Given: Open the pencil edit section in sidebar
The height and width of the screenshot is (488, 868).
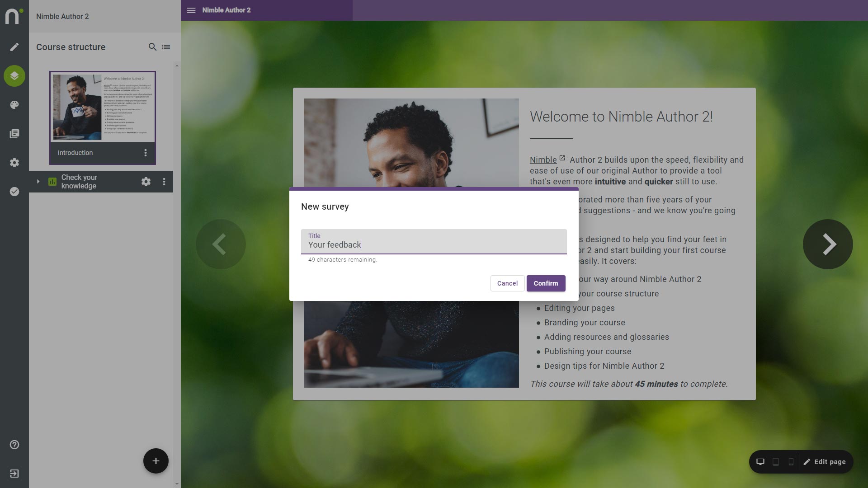Looking at the screenshot, I should click(x=14, y=47).
